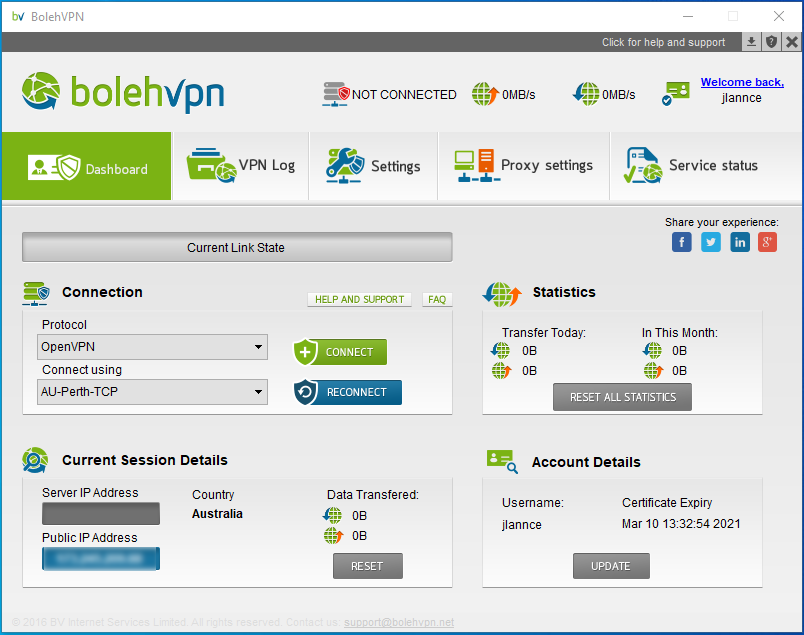This screenshot has height=635, width=804.
Task: Click the download speed globe icon in header
Action: [x=586, y=94]
